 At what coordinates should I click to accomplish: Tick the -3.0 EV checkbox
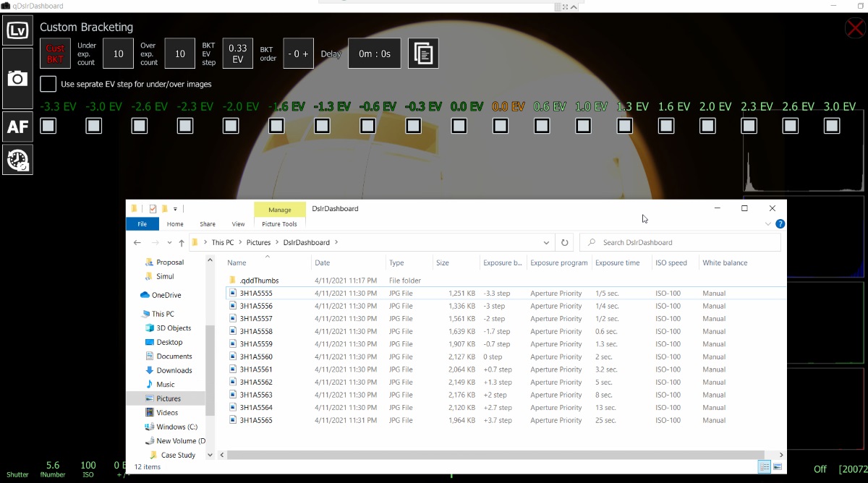[x=94, y=126]
